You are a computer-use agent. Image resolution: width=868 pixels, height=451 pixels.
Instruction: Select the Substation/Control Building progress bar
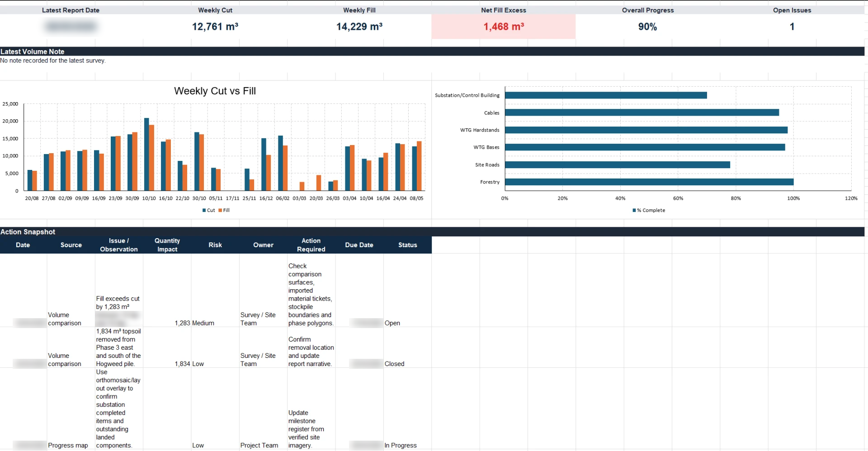(606, 95)
